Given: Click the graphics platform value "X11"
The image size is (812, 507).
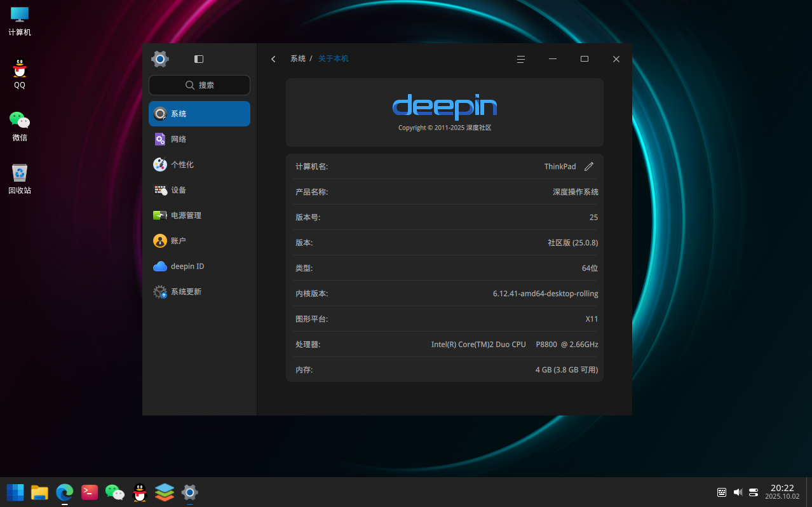Looking at the screenshot, I should click(592, 319).
